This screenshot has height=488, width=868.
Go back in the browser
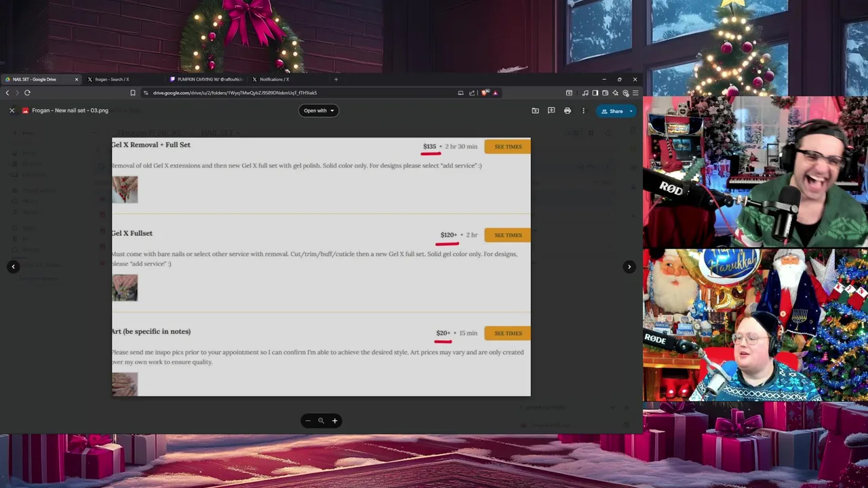[x=7, y=93]
